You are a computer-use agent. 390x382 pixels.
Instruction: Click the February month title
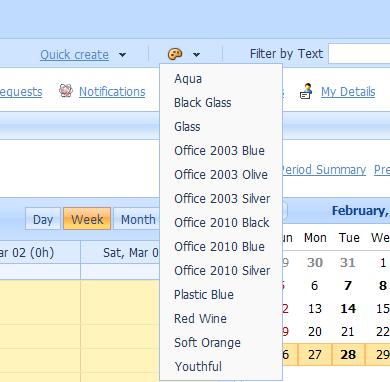pos(361,211)
